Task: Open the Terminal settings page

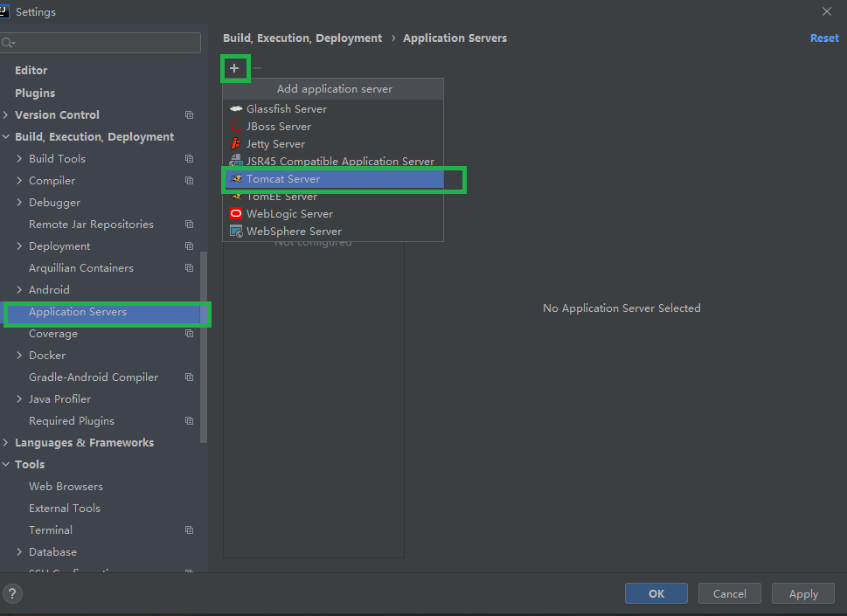Action: 51,530
